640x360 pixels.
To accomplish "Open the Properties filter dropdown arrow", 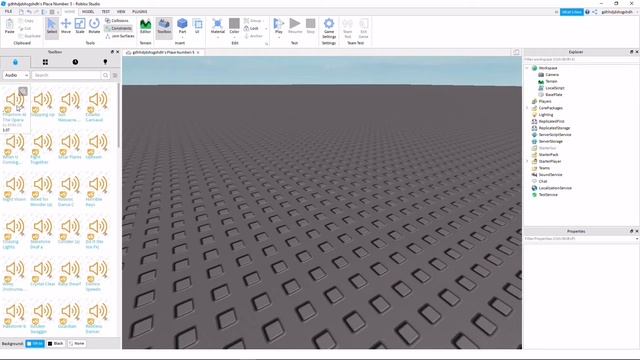I will point(637,238).
